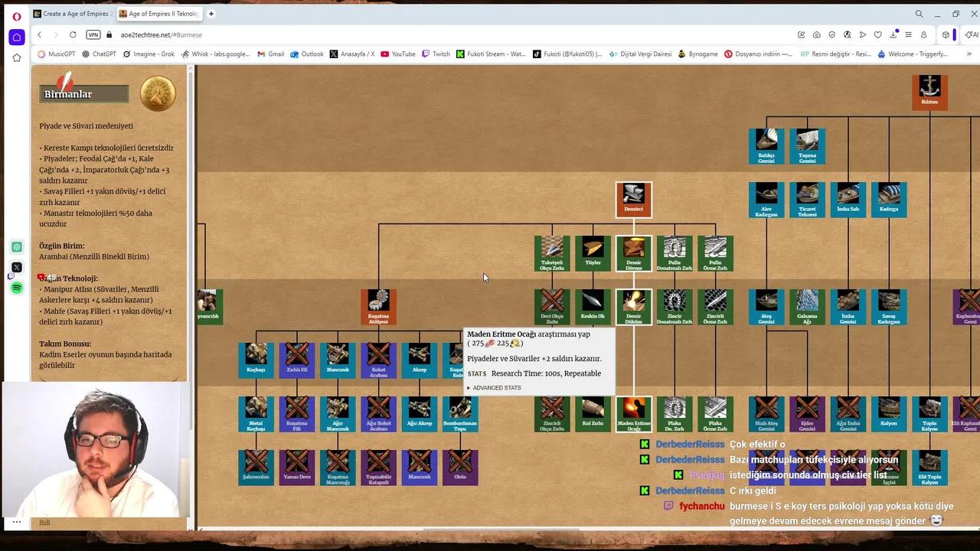Switch to the Create a Age of Empires tab
The height and width of the screenshot is (551, 980).
(x=73, y=14)
